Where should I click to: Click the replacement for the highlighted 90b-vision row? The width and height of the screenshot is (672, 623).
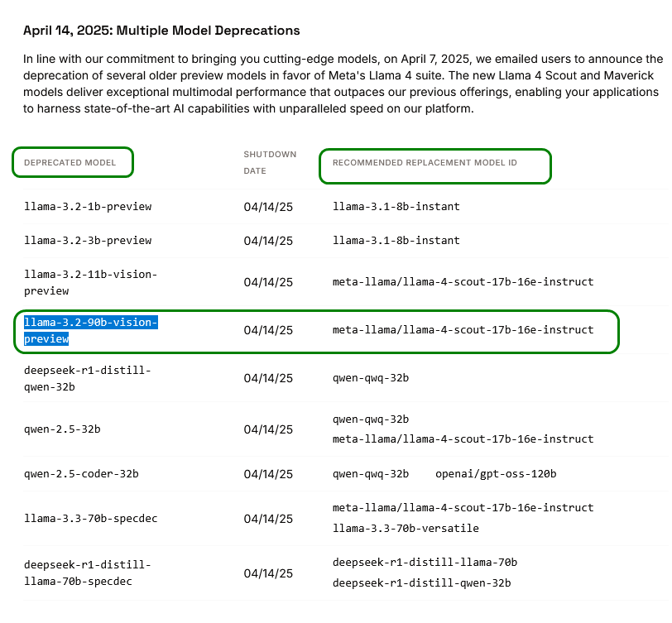point(463,329)
